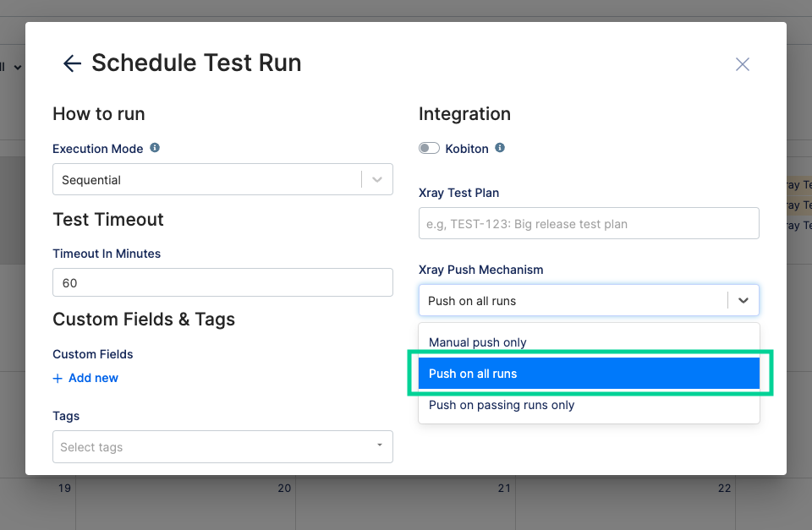Image resolution: width=812 pixels, height=530 pixels.
Task: Select calendar day 21 in the background
Action: 504,489
